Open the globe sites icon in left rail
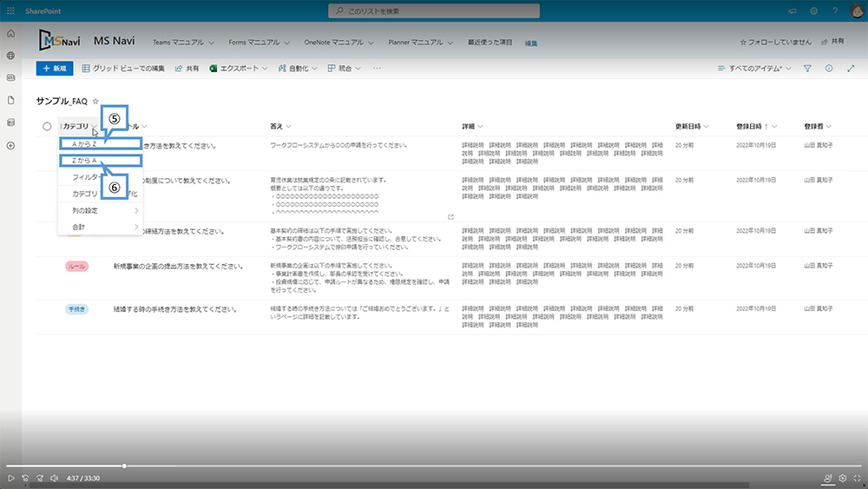The width and height of the screenshot is (868, 489). coord(10,56)
